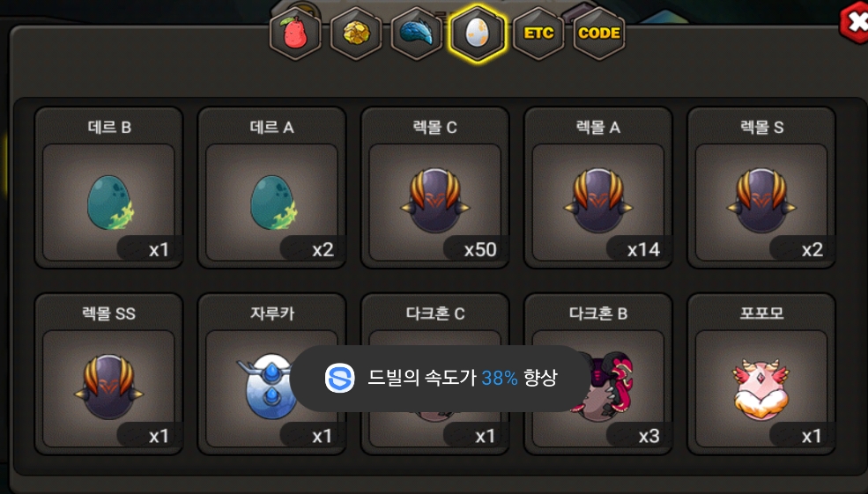The image size is (868, 494).
Task: Pick the 렉몰 A egg with x14
Action: [x=597, y=188]
